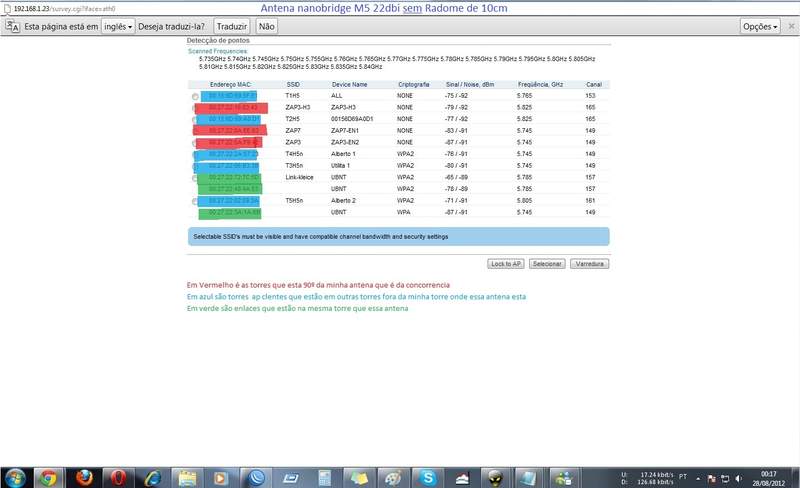Viewport: 800px width, 488px height.
Task: Select the radio button for T1H5
Action: [195, 96]
